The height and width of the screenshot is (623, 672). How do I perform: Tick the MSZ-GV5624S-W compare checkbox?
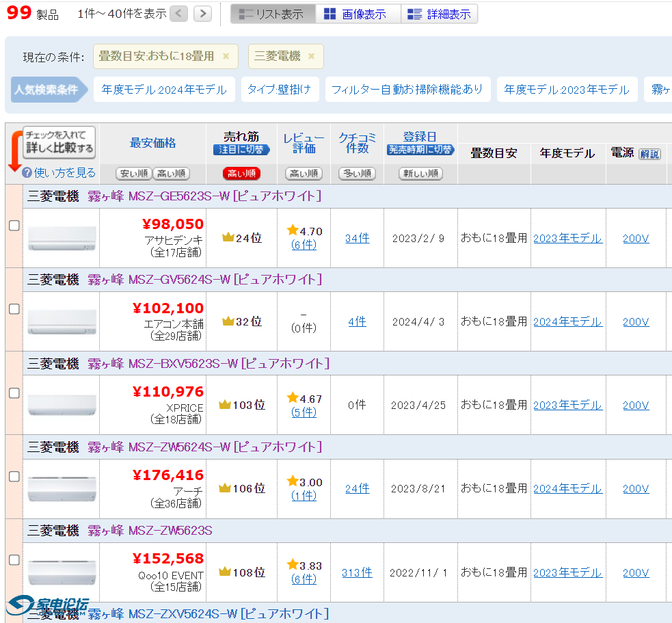click(14, 309)
